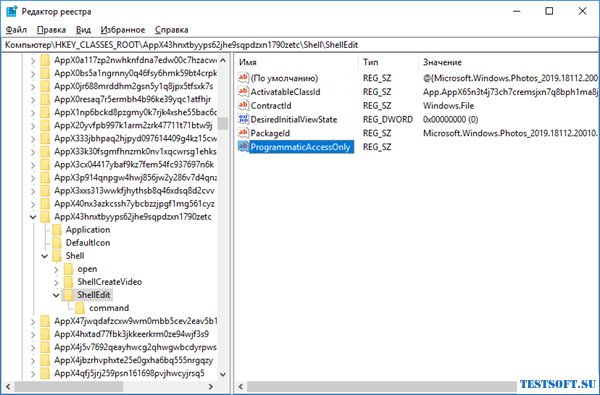Click the ActivatableClassId value icon
Screen dimensions: 600x395
tap(243, 92)
